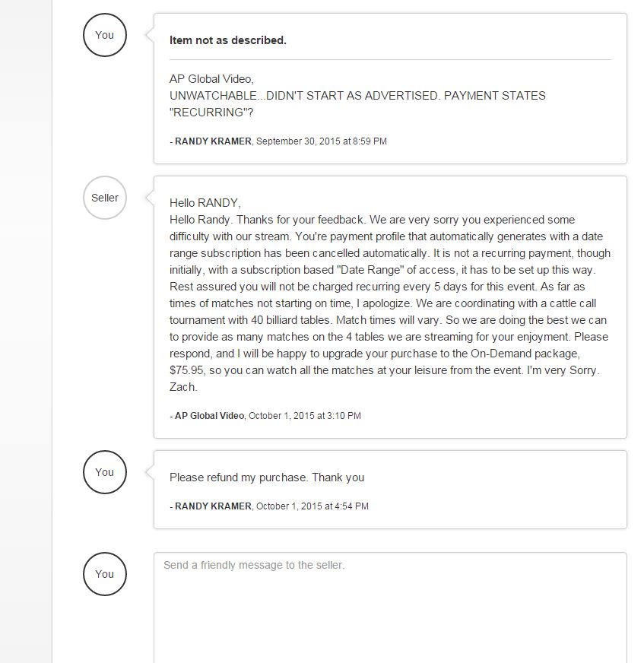Screen dimensions: 644x663
Task: Click the October 1, 2015 at 3:10 PM timestamp
Action: [x=305, y=416]
